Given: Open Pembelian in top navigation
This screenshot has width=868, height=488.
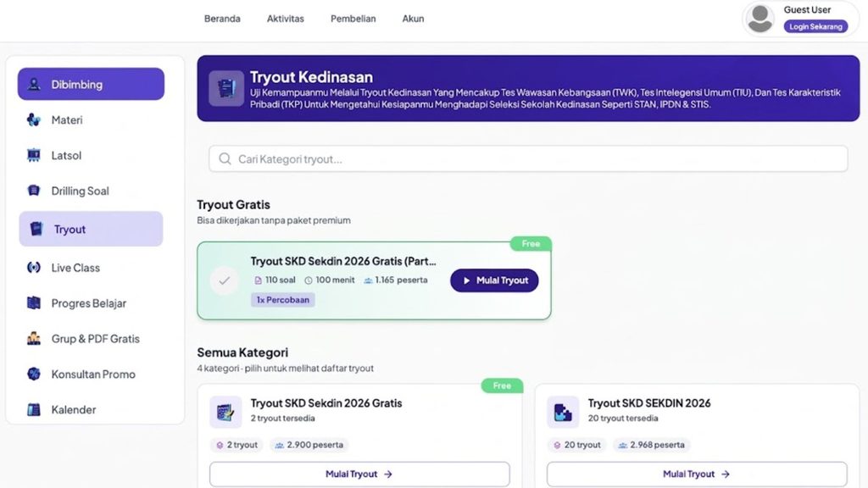Looking at the screenshot, I should click(x=353, y=19).
